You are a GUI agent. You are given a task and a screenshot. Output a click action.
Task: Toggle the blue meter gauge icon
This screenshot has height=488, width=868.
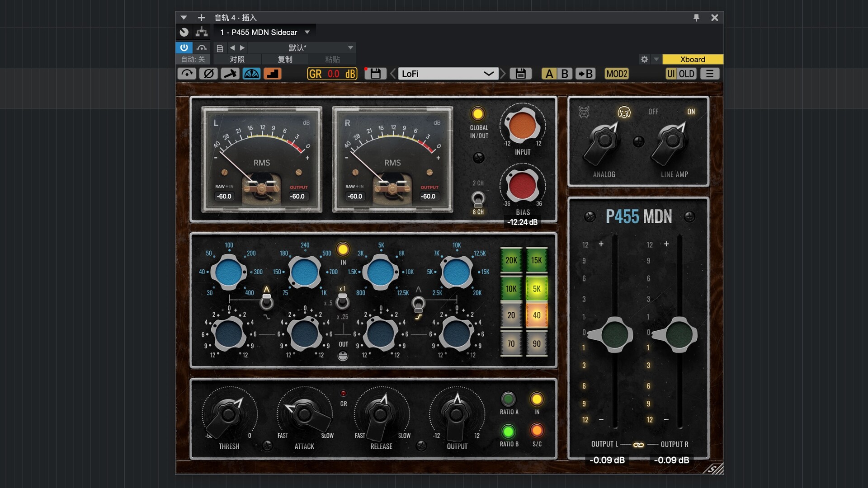251,74
